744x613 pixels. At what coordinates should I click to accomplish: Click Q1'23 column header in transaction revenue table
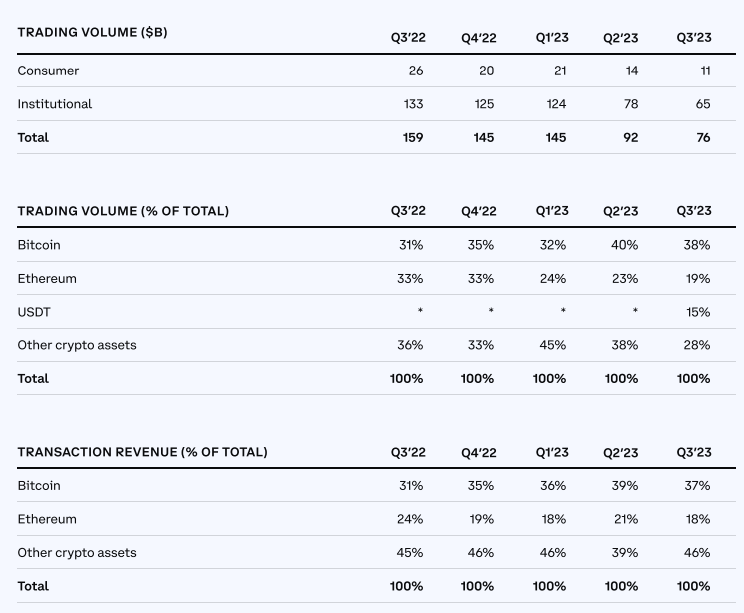[552, 452]
